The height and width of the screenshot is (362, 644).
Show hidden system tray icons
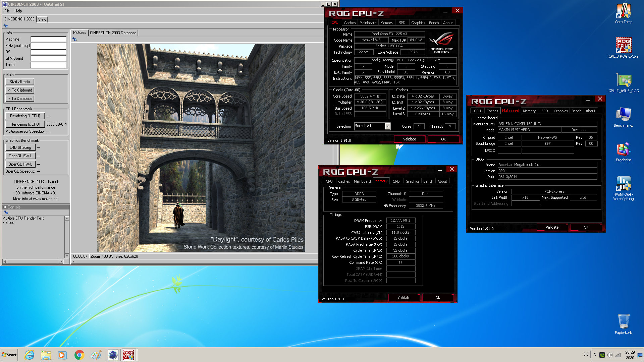[595, 355]
